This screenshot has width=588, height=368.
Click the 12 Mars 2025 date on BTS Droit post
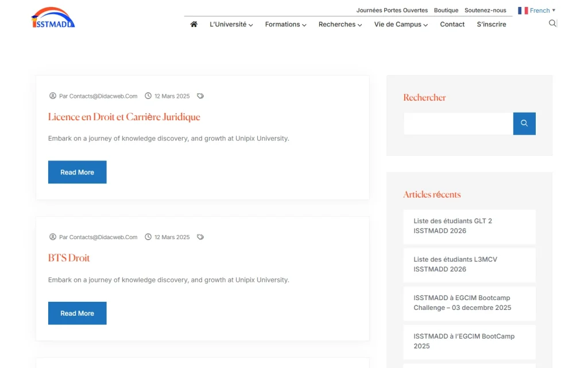[x=172, y=237]
